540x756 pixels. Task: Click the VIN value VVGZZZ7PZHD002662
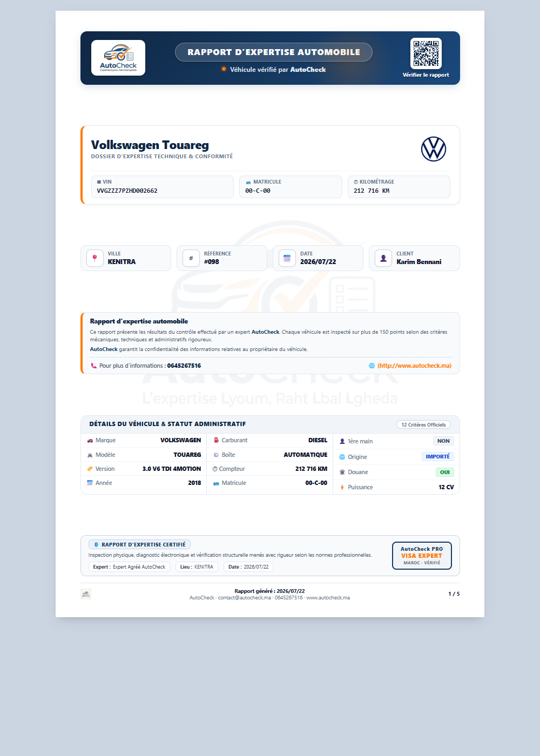point(127,191)
